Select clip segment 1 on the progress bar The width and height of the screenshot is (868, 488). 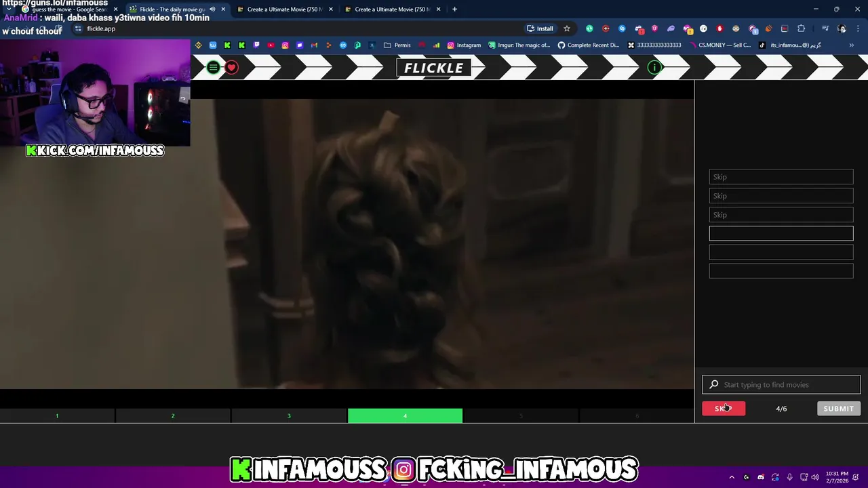[x=57, y=416]
